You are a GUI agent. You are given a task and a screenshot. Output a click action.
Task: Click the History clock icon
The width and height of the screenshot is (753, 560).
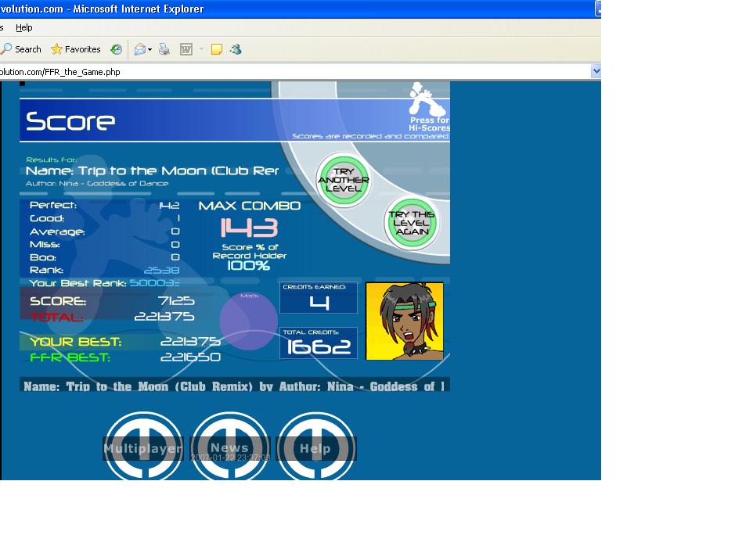116,49
